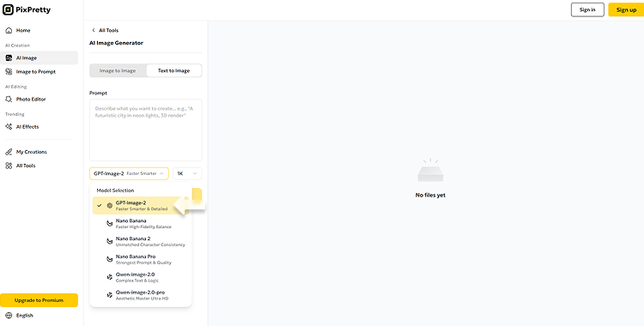The height and width of the screenshot is (326, 644).
Task: Click the Home house icon
Action: click(x=9, y=30)
